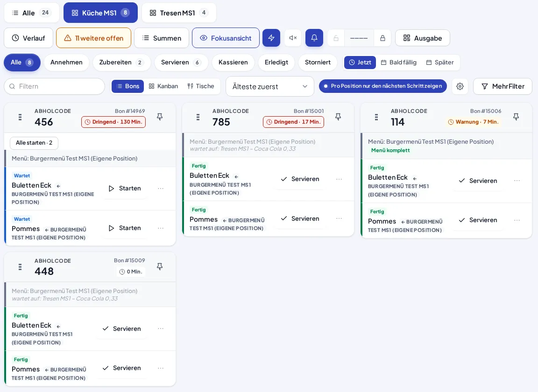Click the drag handle of order 448
Viewport: 538px width, 392px height.
(20, 266)
